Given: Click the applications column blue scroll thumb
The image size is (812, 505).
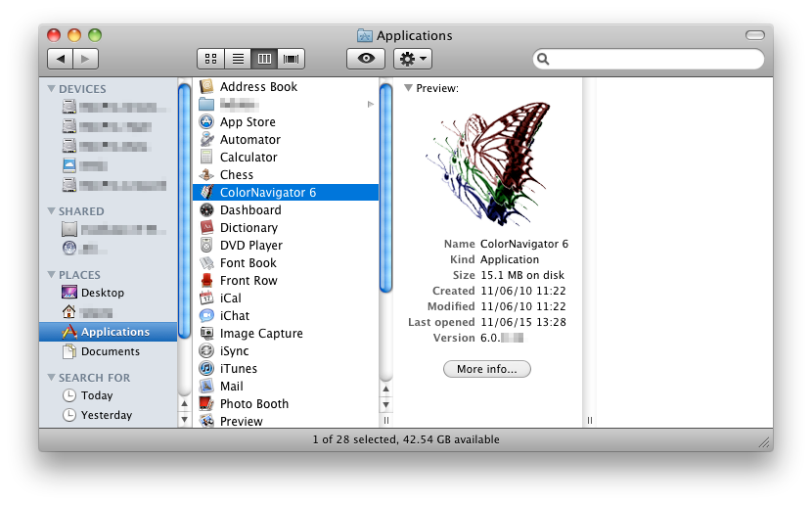Looking at the screenshot, I should (x=385, y=188).
